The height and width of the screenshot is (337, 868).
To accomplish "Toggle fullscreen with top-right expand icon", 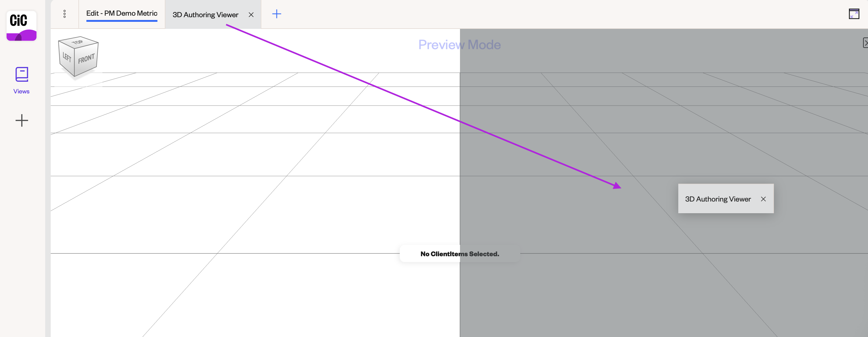I will [x=854, y=14].
